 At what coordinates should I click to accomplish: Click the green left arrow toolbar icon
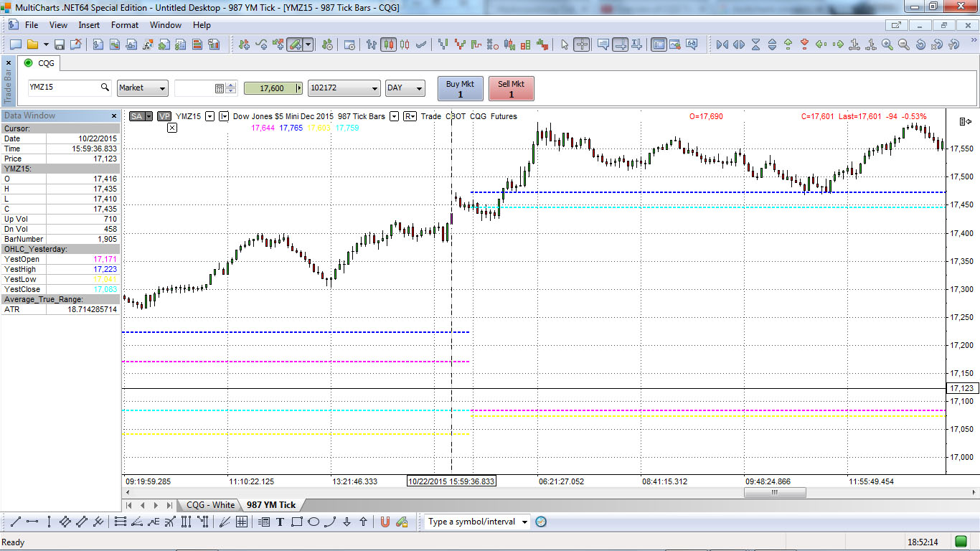pyautogui.click(x=821, y=44)
